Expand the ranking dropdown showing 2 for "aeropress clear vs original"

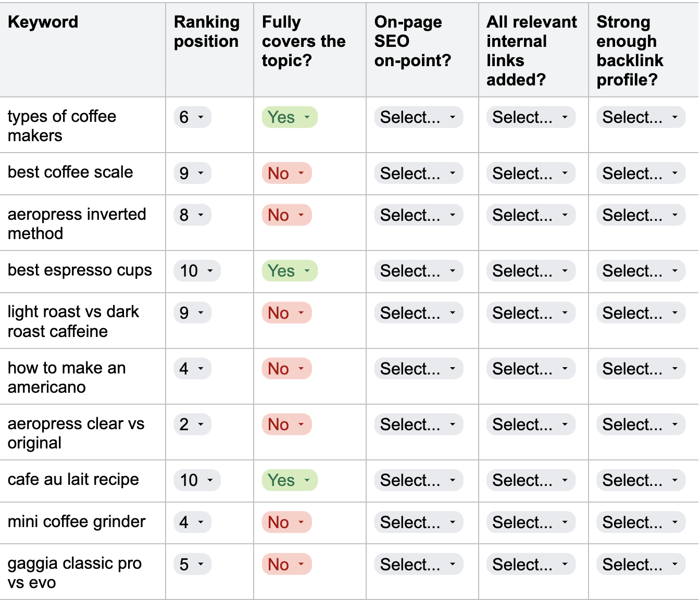pos(192,424)
